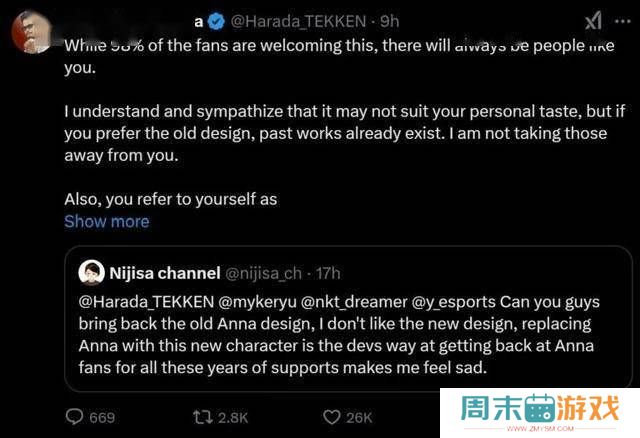Image resolution: width=640 pixels, height=438 pixels.
Task: Open the Nijisa channel display name
Action: coord(165,272)
